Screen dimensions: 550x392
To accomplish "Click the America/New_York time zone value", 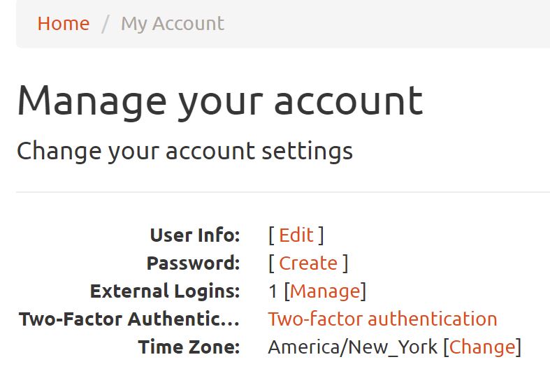I will pyautogui.click(x=352, y=347).
